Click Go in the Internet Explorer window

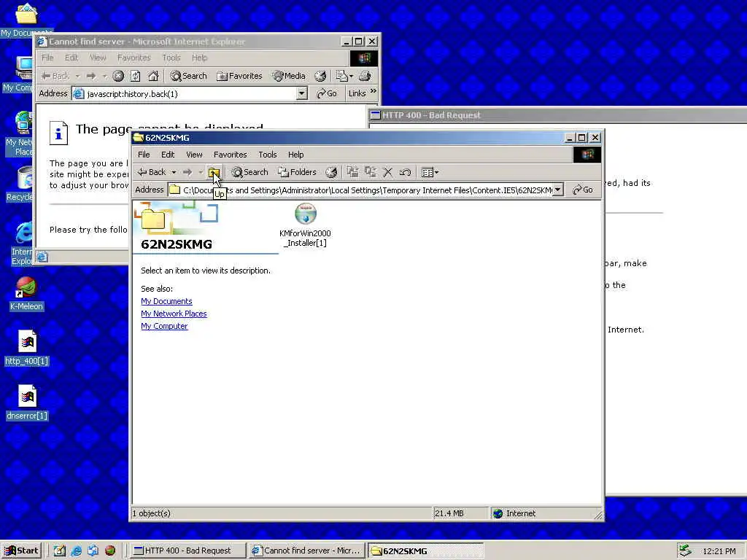(327, 94)
